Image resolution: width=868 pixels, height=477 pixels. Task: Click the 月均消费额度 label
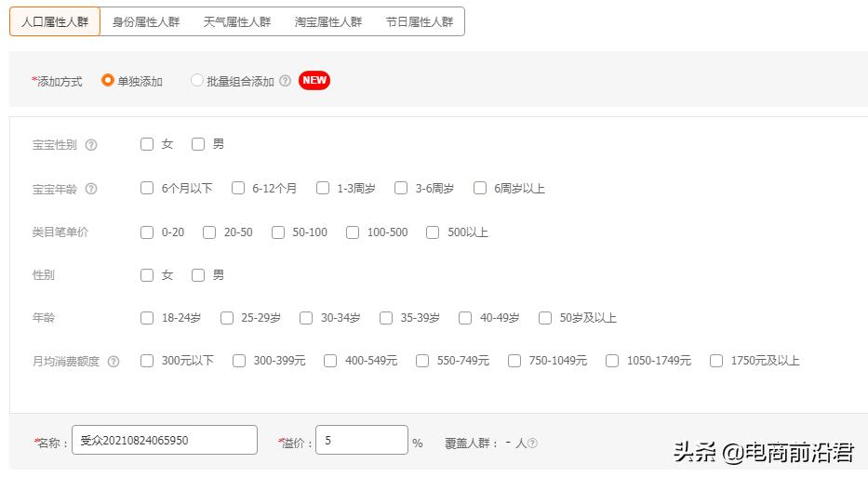click(66, 362)
